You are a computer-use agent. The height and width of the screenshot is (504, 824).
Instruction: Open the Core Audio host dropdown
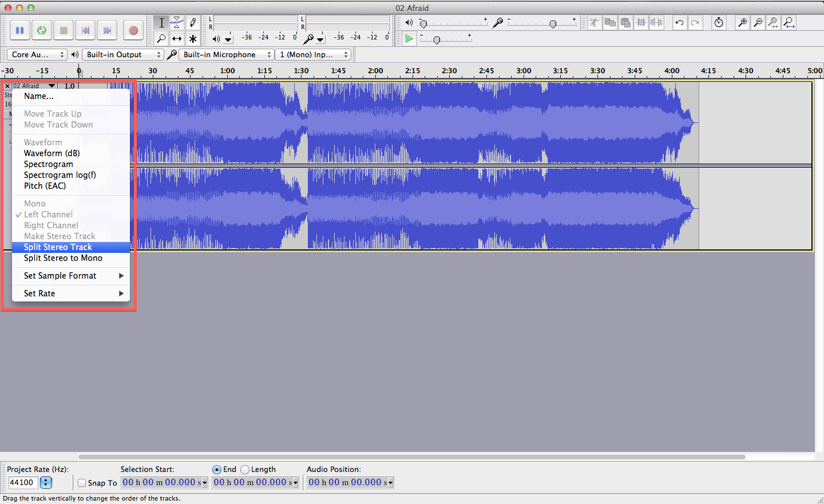(37, 55)
